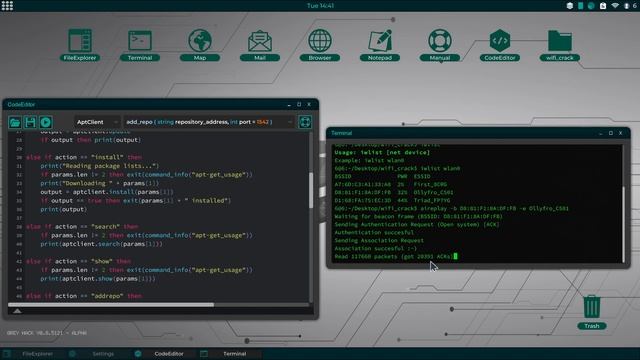Open the Trash icon on desktop
Screen dimensions: 640x360
click(x=592, y=312)
